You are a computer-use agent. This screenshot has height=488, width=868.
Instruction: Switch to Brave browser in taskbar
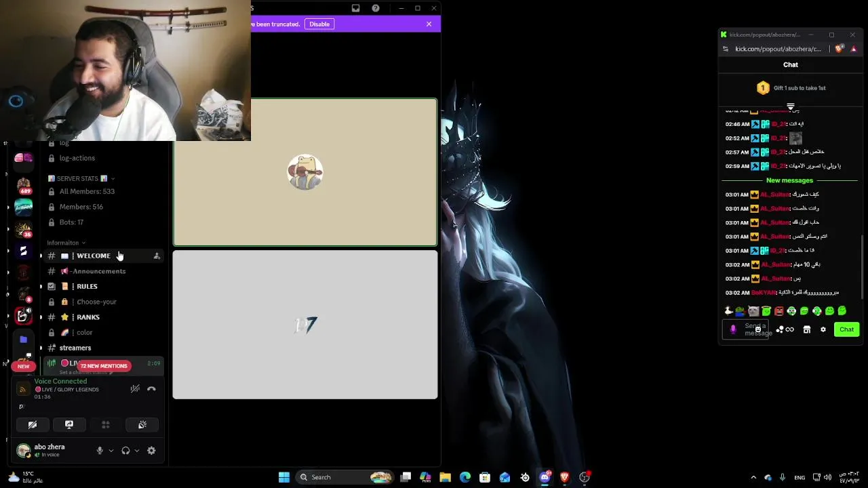(x=564, y=477)
